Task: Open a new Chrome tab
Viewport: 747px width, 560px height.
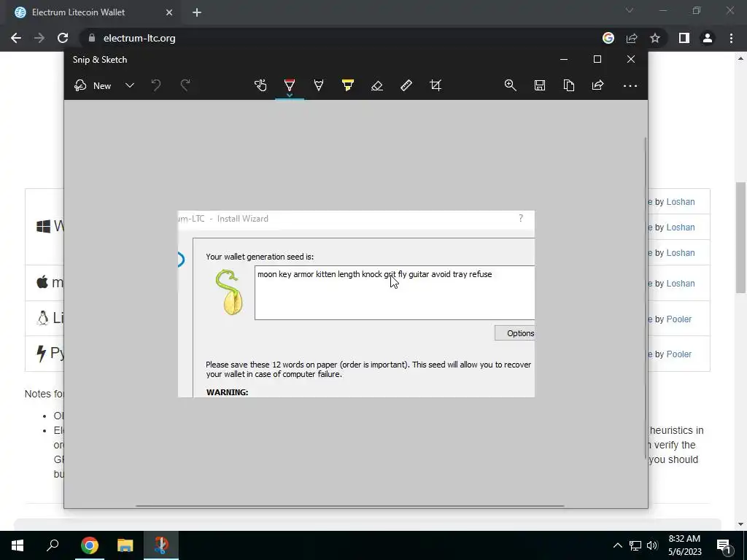Action: click(197, 12)
